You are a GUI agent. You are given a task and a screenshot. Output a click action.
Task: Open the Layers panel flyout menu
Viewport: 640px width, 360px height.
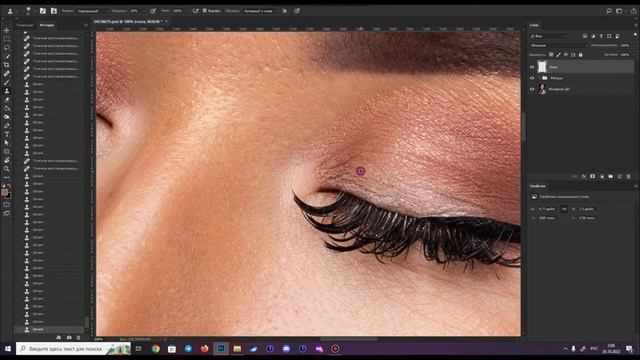pos(636,25)
